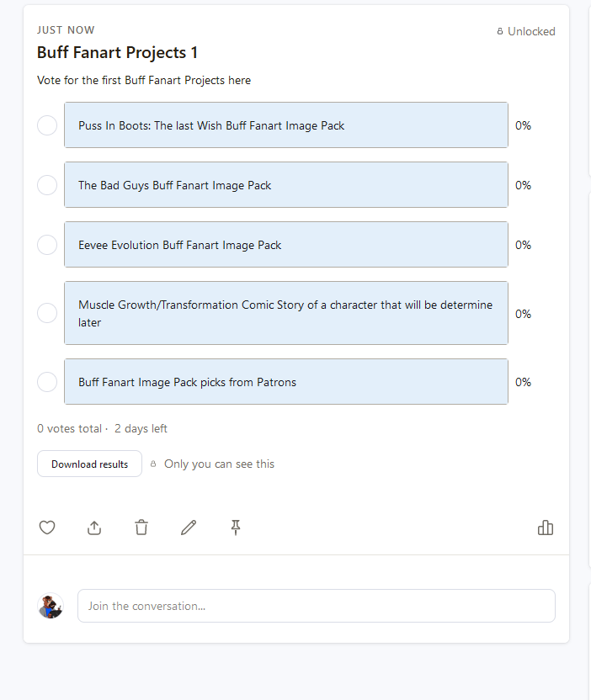This screenshot has width=591, height=700.
Task: Choose picks from Patrons radio option
Action: coord(47,382)
